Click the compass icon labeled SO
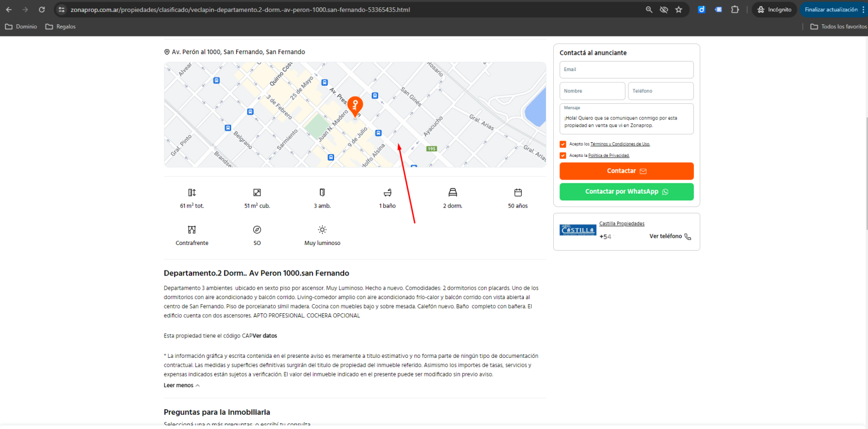Image resolution: width=868 pixels, height=429 pixels. click(257, 229)
